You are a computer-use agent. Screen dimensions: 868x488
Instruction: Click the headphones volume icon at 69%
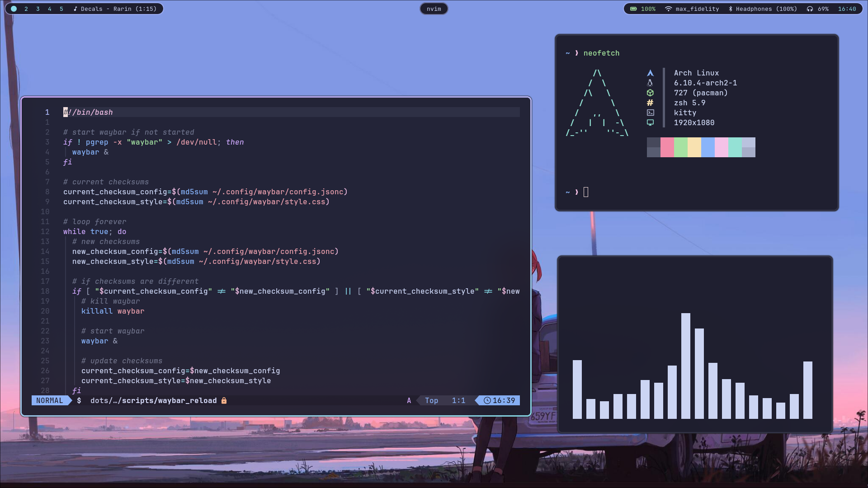810,9
